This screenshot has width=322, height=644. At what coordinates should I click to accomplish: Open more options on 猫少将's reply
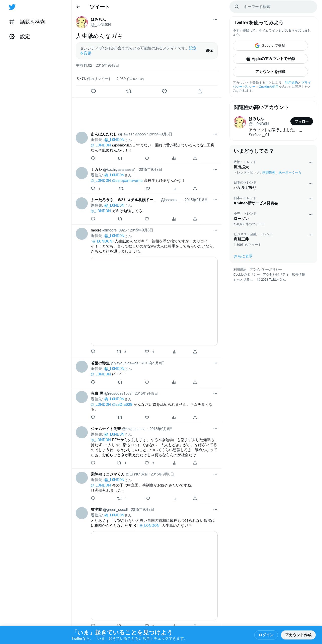[215, 510]
